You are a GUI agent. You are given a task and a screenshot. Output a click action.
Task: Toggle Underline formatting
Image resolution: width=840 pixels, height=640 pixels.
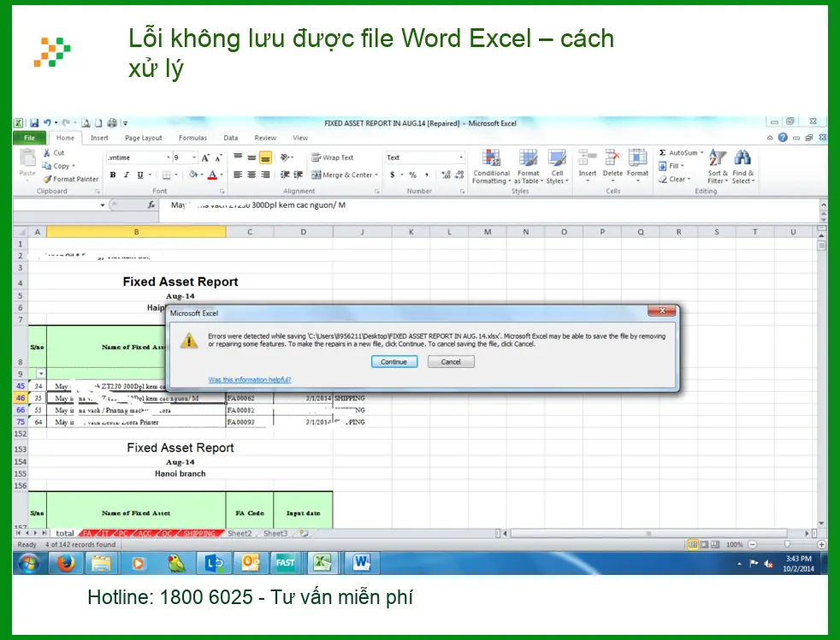140,175
